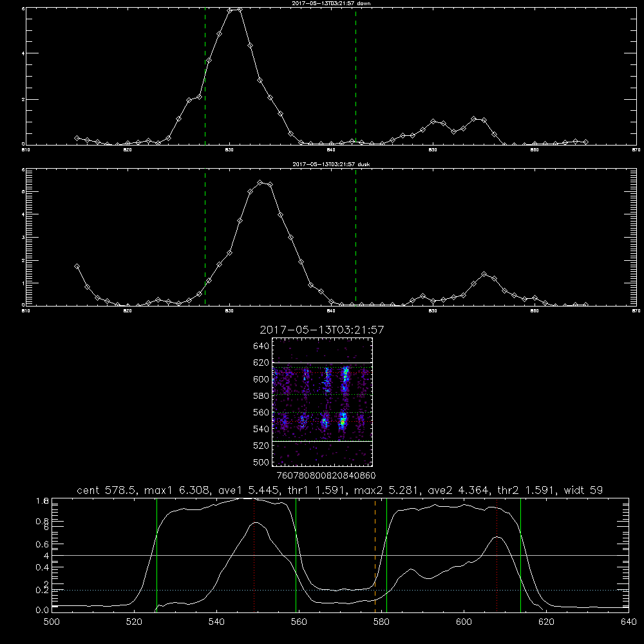Select the spectral heatmap image

coord(322,402)
